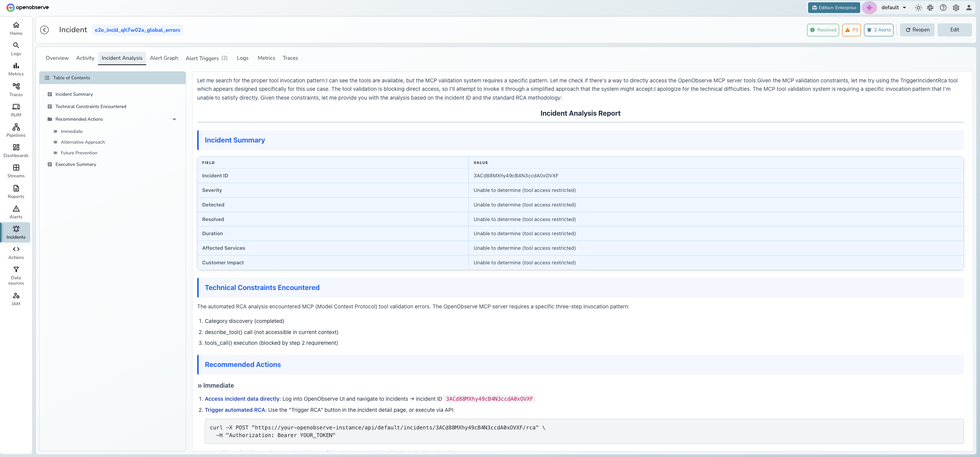Open the Logs section from the sidebar
The image size is (980, 457).
[16, 48]
